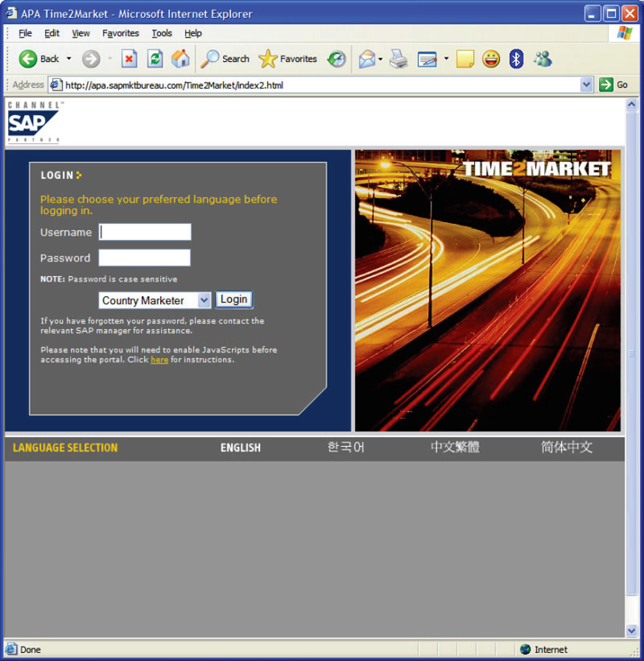Expand the Back history dropdown arrow
Image resolution: width=644 pixels, height=661 pixels.
[x=68, y=59]
